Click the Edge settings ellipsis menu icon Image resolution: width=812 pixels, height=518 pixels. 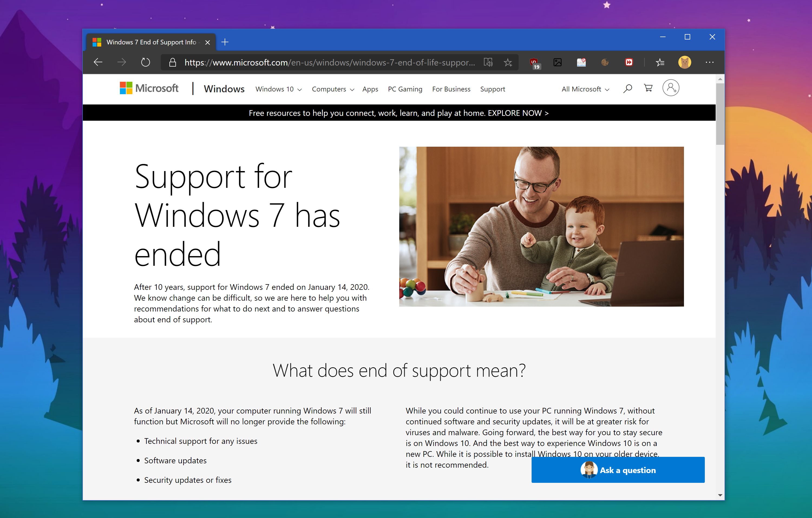(710, 62)
